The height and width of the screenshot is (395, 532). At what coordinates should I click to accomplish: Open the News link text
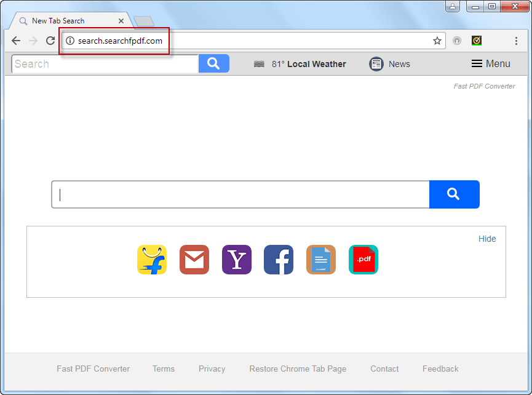[x=399, y=64]
